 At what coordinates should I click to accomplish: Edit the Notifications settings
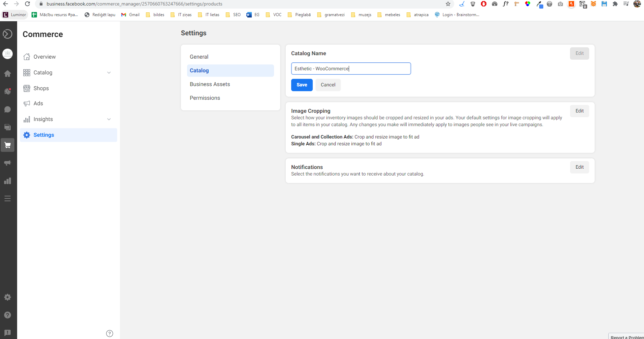pos(580,167)
